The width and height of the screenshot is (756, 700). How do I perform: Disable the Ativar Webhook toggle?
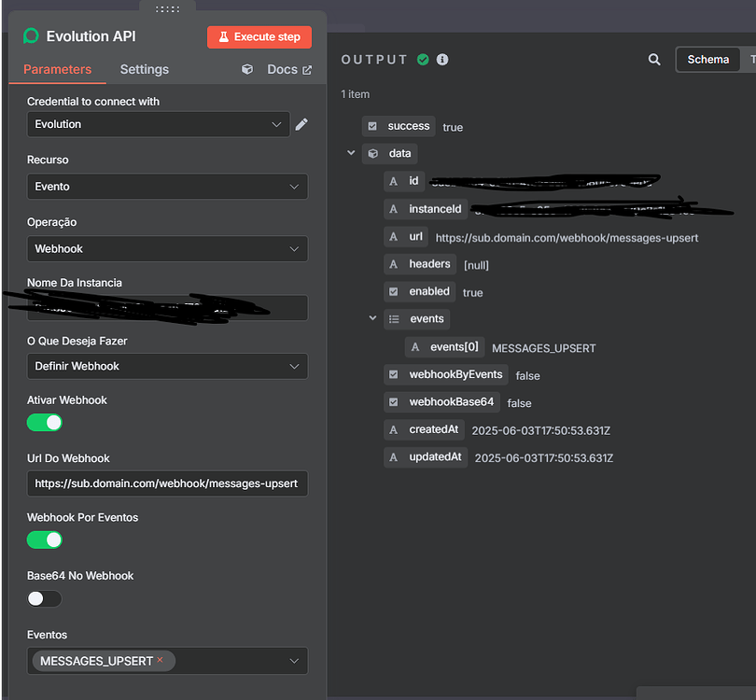click(44, 423)
